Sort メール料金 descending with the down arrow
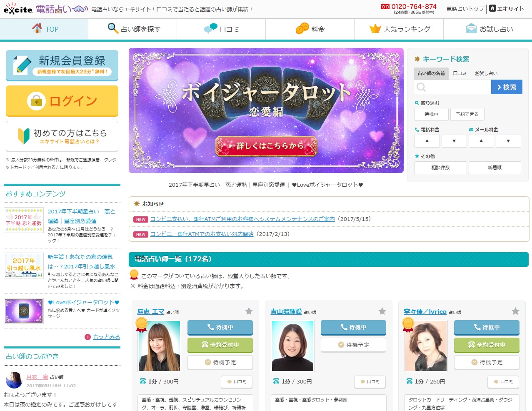The width and height of the screenshot is (532, 411). [x=508, y=141]
